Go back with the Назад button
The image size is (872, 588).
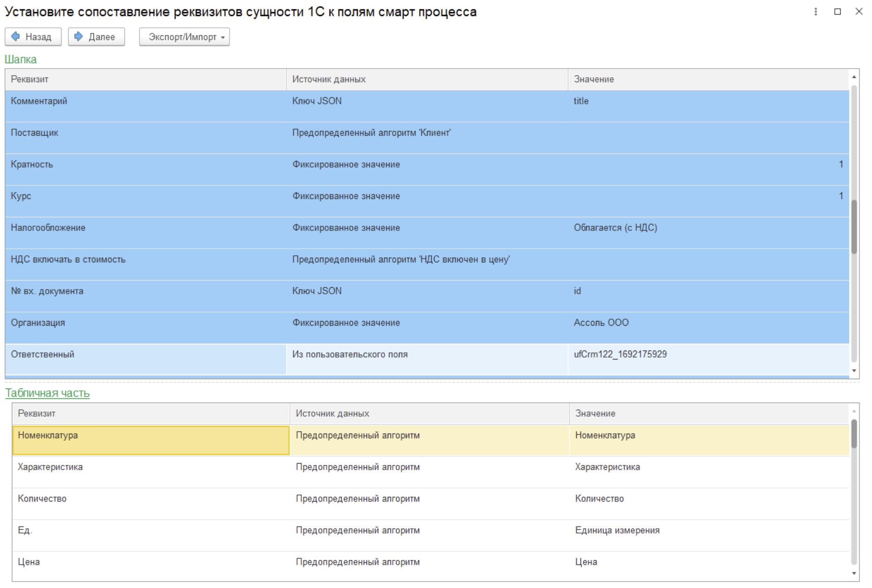tap(33, 37)
